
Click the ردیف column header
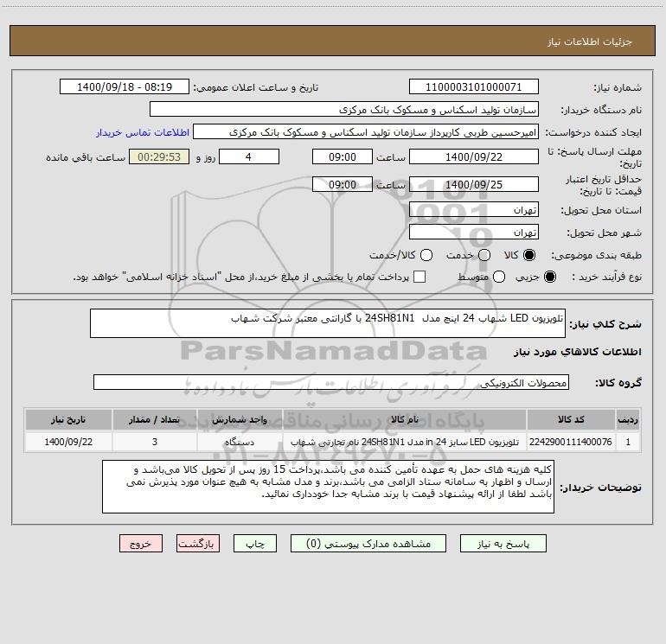628,419
